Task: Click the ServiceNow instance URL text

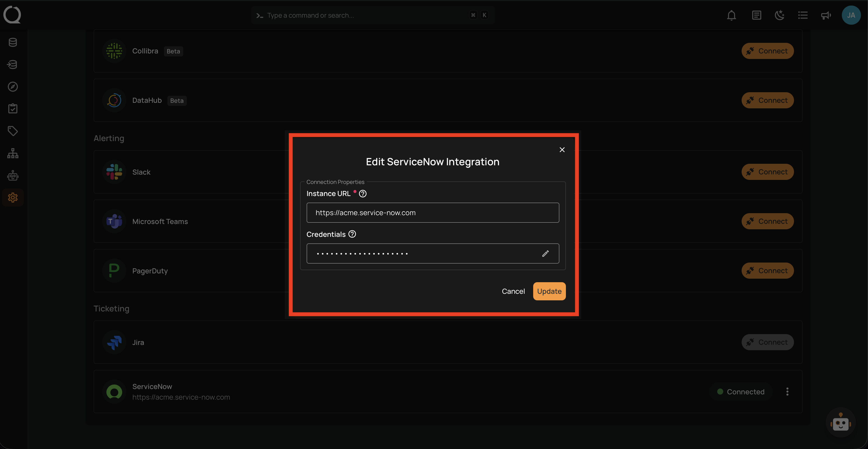Action: point(181,397)
